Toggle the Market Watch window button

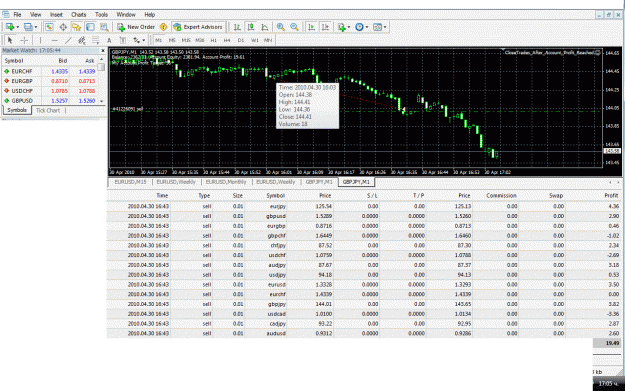click(49, 27)
